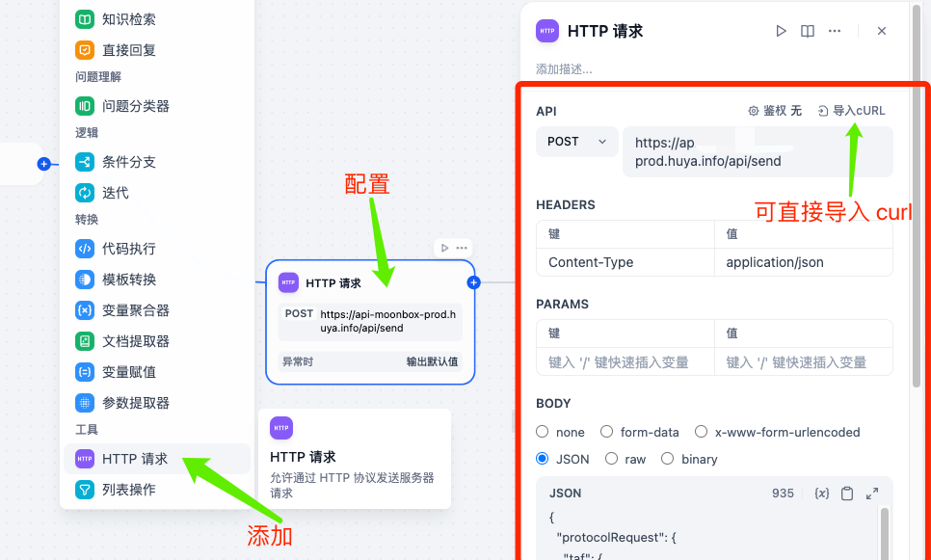The image size is (931, 560).
Task: Open the 鉴权 authorization settings
Action: [x=775, y=111]
